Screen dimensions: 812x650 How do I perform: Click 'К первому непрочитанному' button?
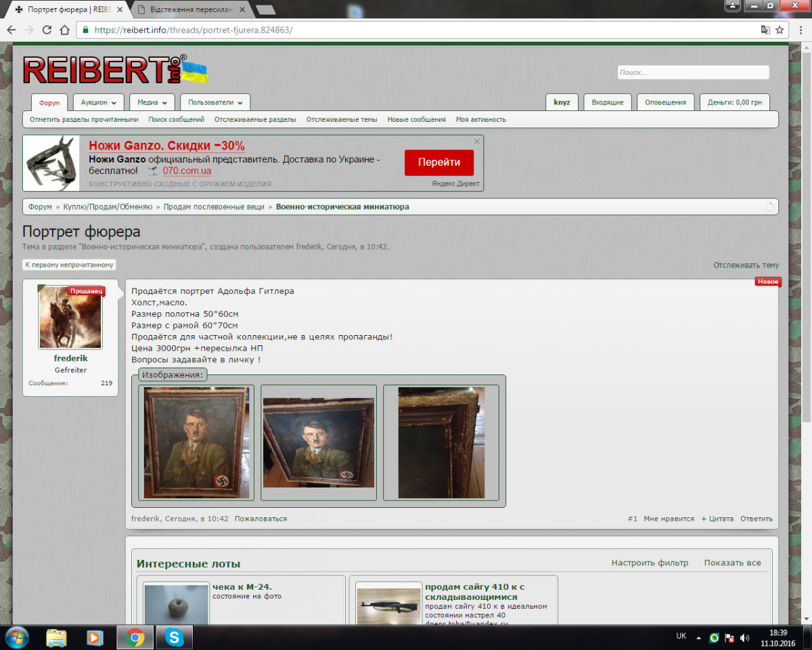tap(69, 265)
